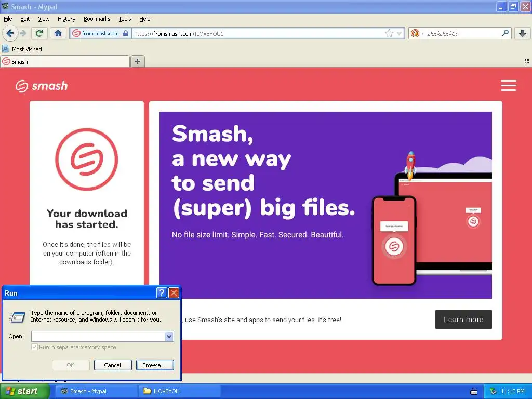Click the OK button in Run dialog

point(71,365)
